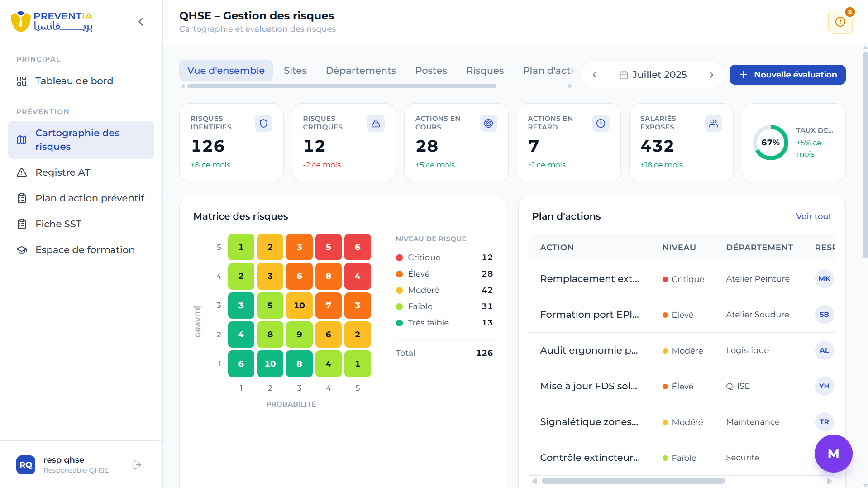The width and height of the screenshot is (868, 488).
Task: Switch to Départements tab
Action: 361,71
